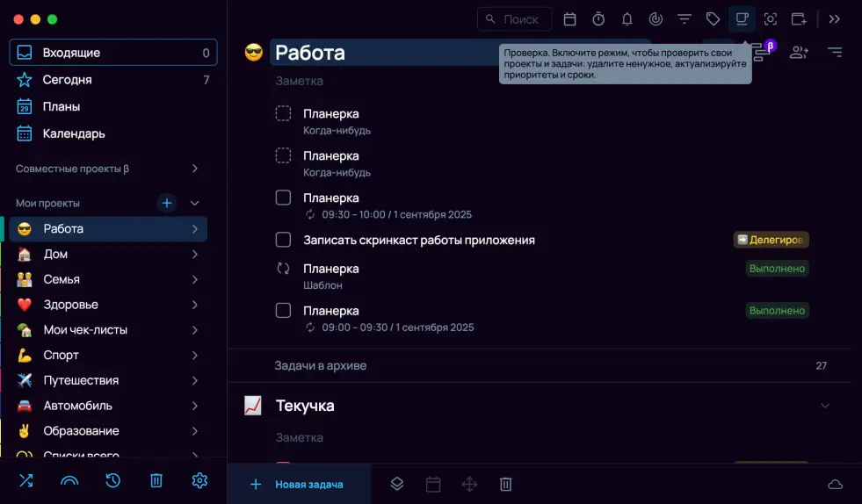The width and height of the screenshot is (862, 504).
Task: Mark the Планерка 09:00 – 09:30 task as done
Action: [283, 310]
